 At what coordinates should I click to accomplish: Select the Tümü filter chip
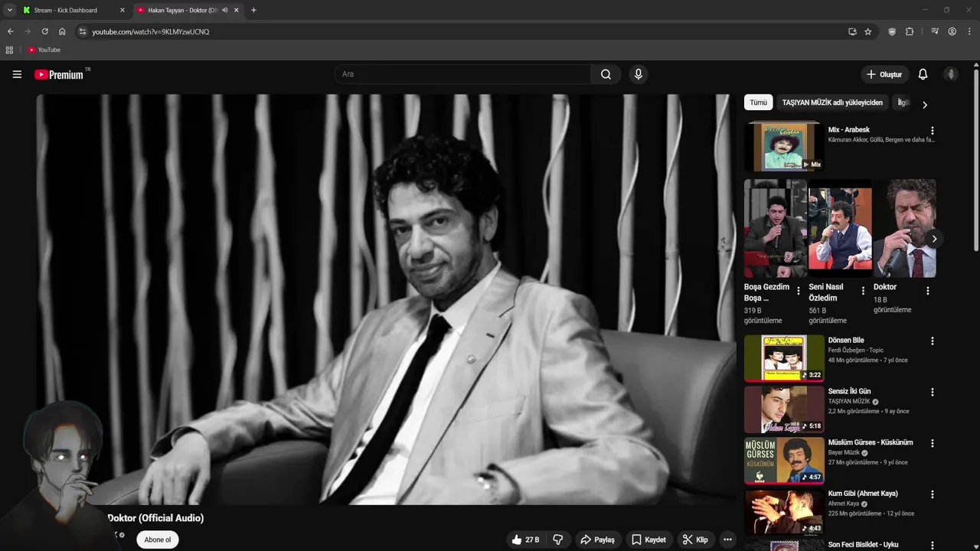pos(758,103)
